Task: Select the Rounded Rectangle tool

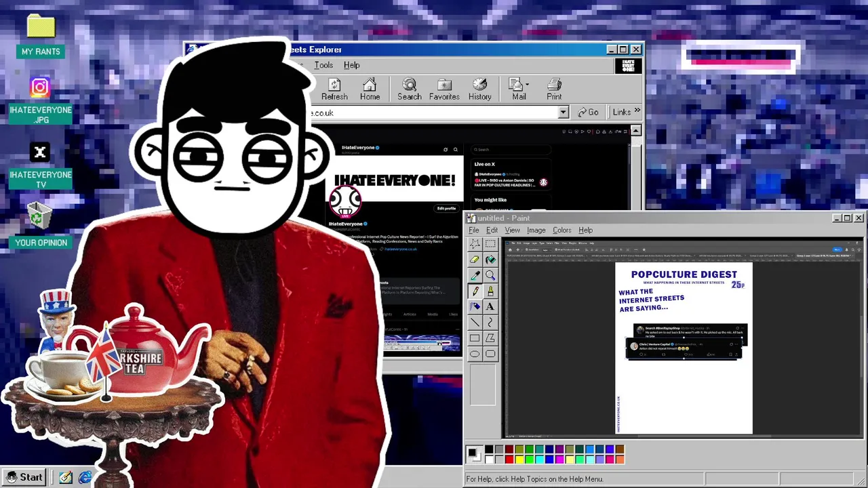Action: (x=490, y=353)
